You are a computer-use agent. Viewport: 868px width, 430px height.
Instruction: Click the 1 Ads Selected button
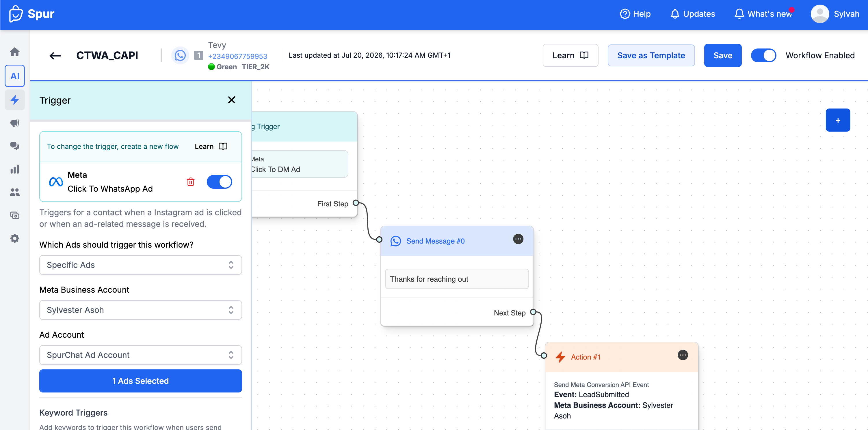pos(140,381)
